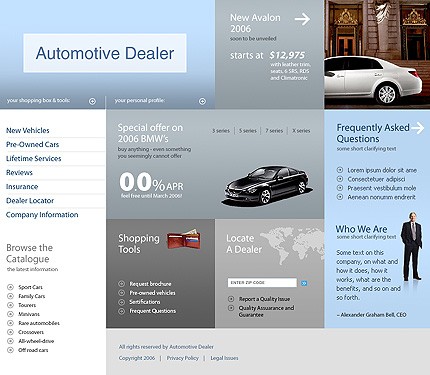Select the X series tab
430x375 pixels.
click(301, 131)
